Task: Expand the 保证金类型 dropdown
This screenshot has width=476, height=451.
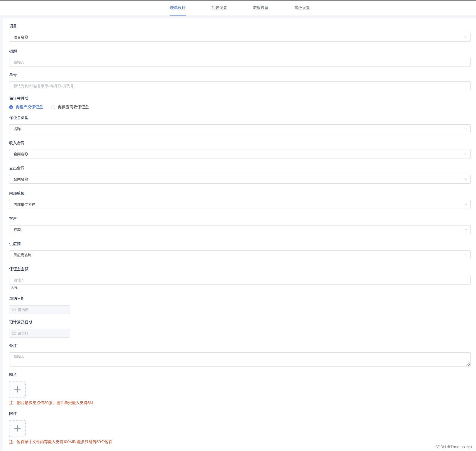Action: tap(240, 129)
